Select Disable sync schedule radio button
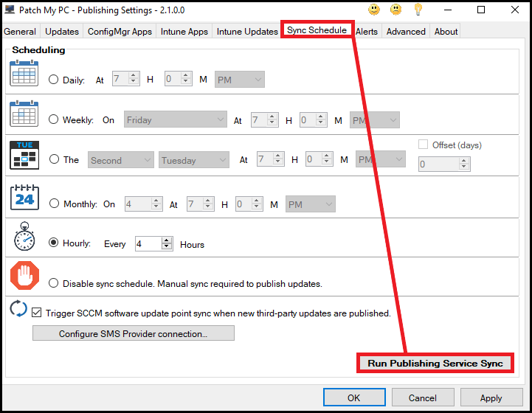Image resolution: width=532 pixels, height=413 pixels. [x=53, y=283]
